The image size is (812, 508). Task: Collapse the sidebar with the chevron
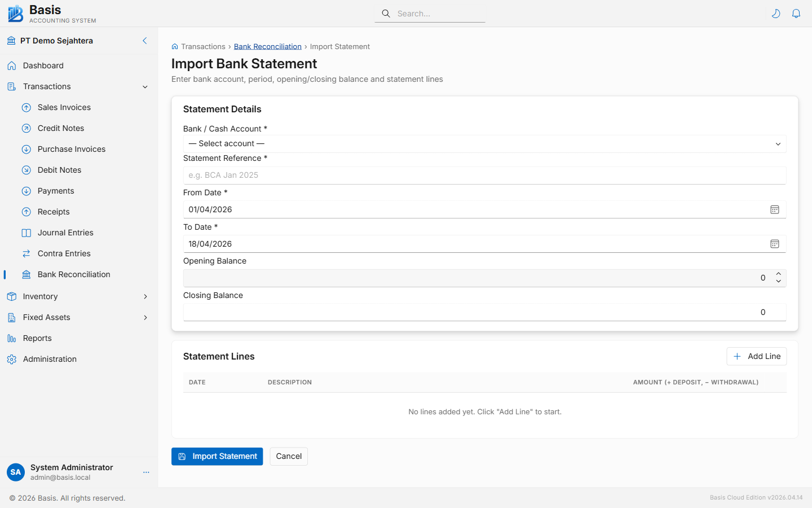144,41
